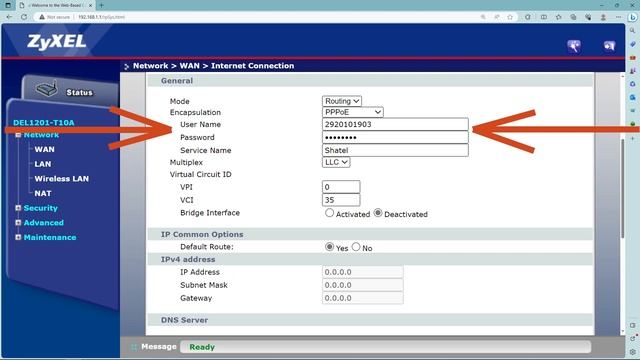Open Edge settings and more ellipsis
640x360 pixels.
pyautogui.click(x=618, y=17)
